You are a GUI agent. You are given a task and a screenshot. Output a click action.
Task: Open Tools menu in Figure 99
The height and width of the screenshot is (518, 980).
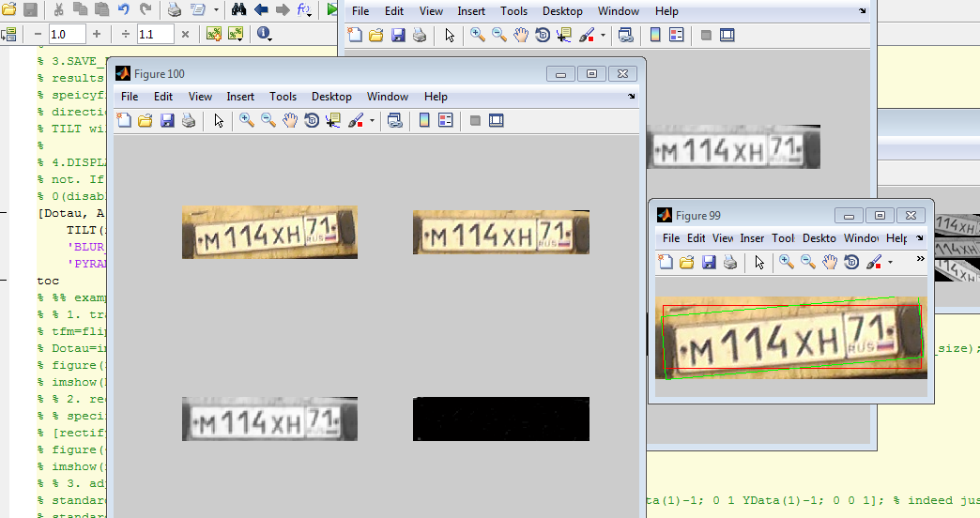783,238
